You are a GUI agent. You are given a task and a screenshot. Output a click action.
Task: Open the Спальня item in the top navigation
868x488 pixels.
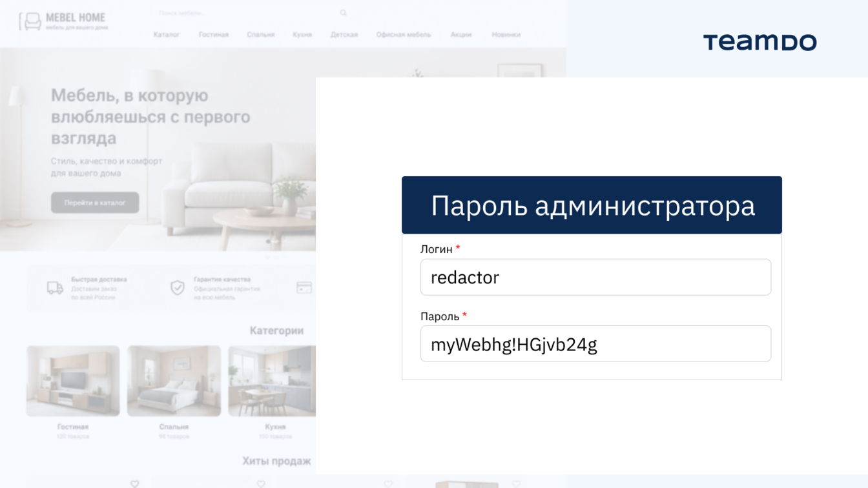261,35
